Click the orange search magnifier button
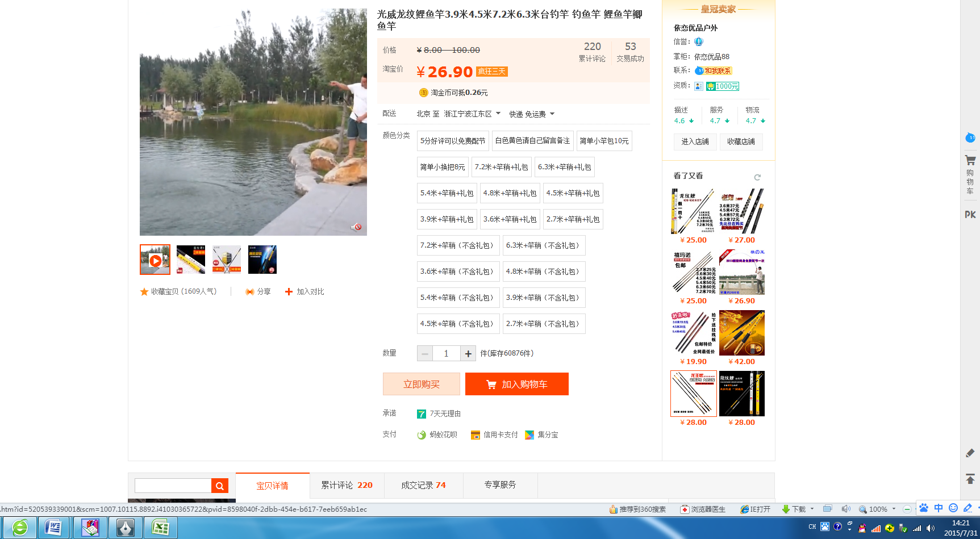Viewport: 980px width, 539px height. 219,486
